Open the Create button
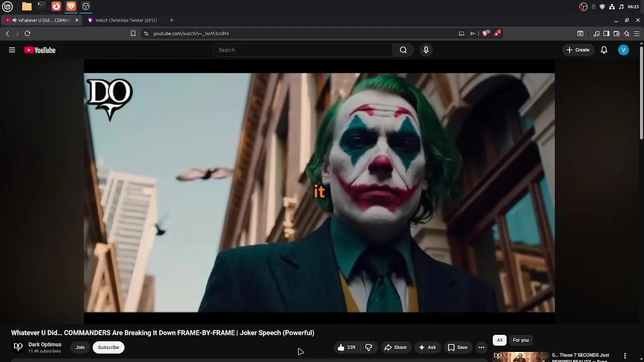This screenshot has width=644, height=362. (578, 50)
